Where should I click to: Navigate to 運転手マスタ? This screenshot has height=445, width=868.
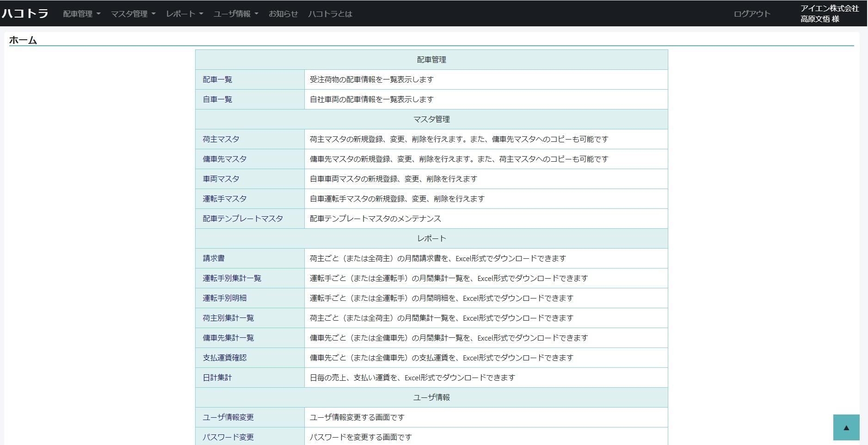[x=225, y=199]
